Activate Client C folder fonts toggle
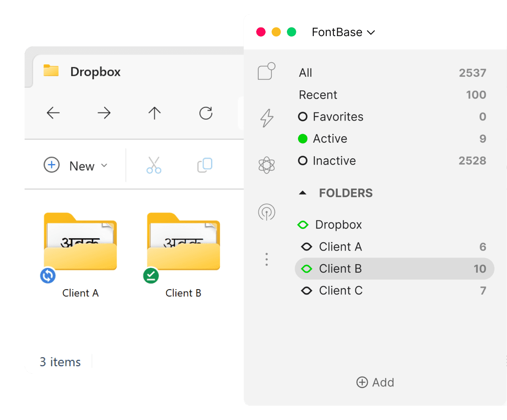Image resolution: width=507 pixels, height=420 pixels. [307, 290]
